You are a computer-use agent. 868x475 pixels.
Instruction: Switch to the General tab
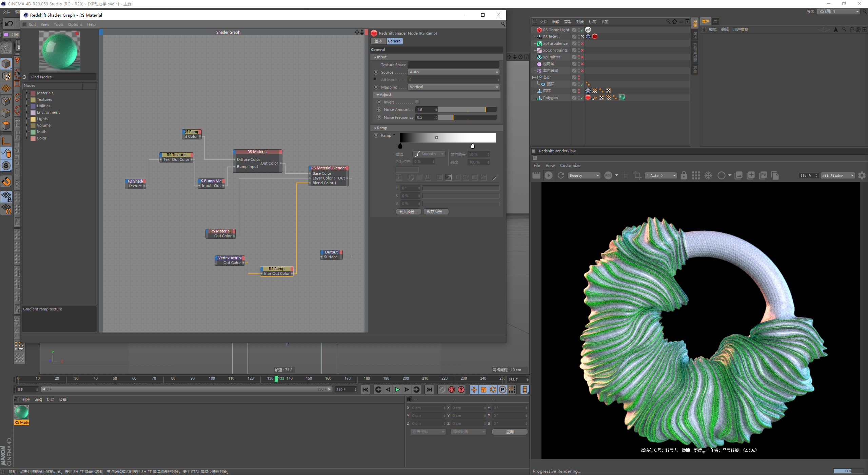click(x=394, y=41)
